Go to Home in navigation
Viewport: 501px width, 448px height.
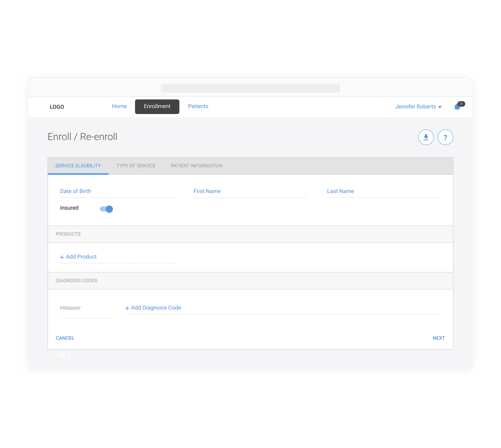click(x=119, y=106)
